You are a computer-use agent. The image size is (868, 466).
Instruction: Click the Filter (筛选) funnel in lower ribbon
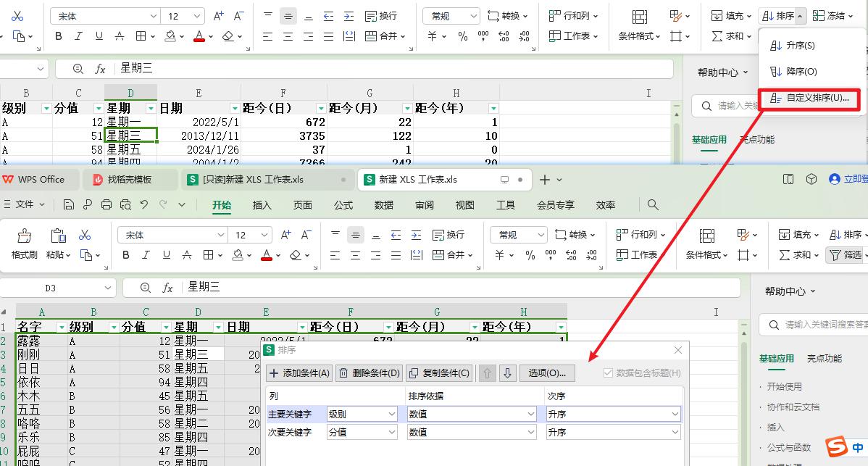(x=846, y=255)
